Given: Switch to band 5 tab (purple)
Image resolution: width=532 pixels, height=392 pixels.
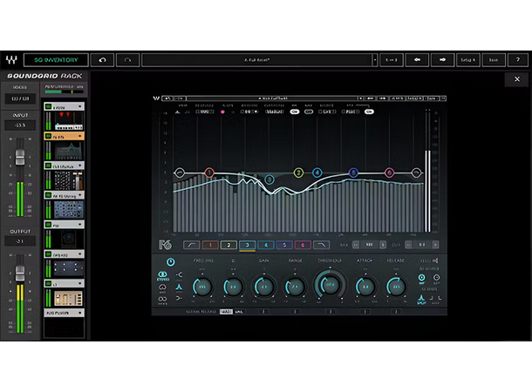Looking at the screenshot, I should point(284,245).
